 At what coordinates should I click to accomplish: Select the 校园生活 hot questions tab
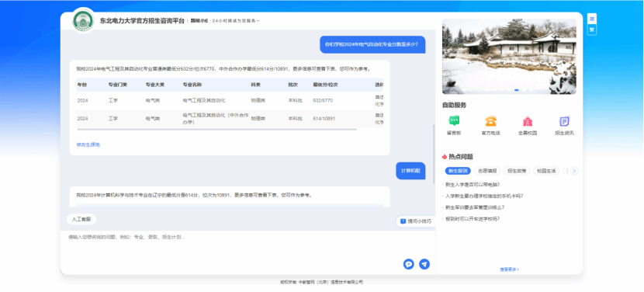click(x=546, y=171)
